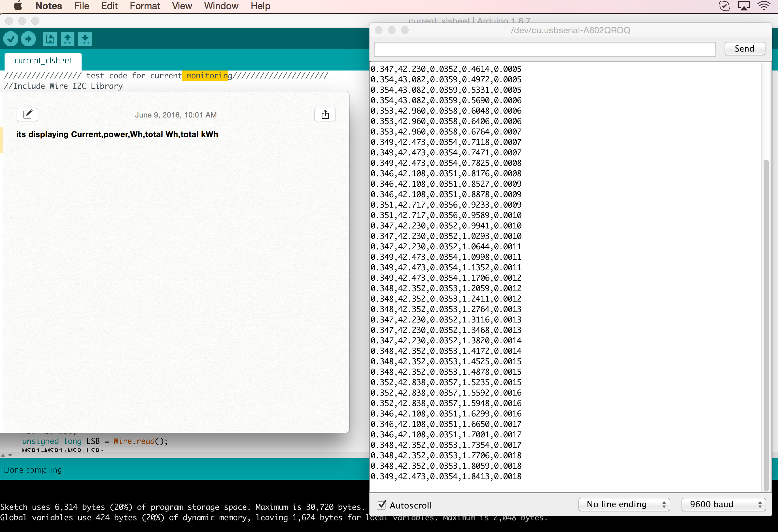778x532 pixels.
Task: Save the sketch using the down-arrow icon
Action: (85, 39)
